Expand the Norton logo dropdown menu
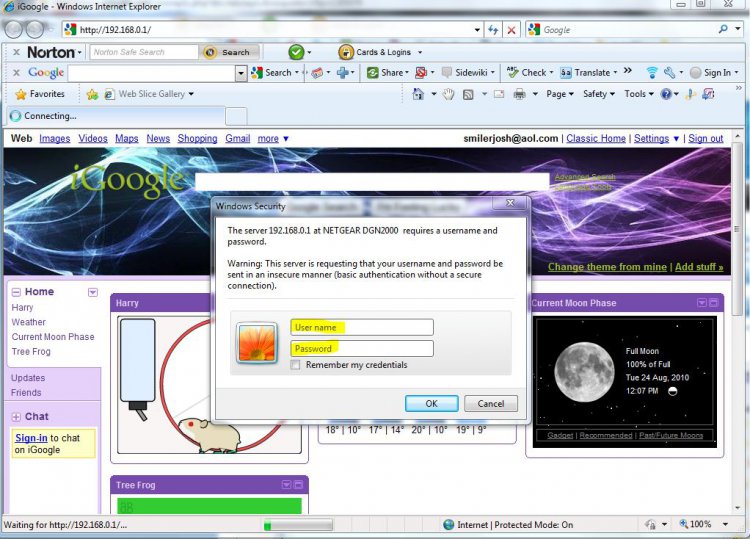The height and width of the screenshot is (539, 750). 79,52
